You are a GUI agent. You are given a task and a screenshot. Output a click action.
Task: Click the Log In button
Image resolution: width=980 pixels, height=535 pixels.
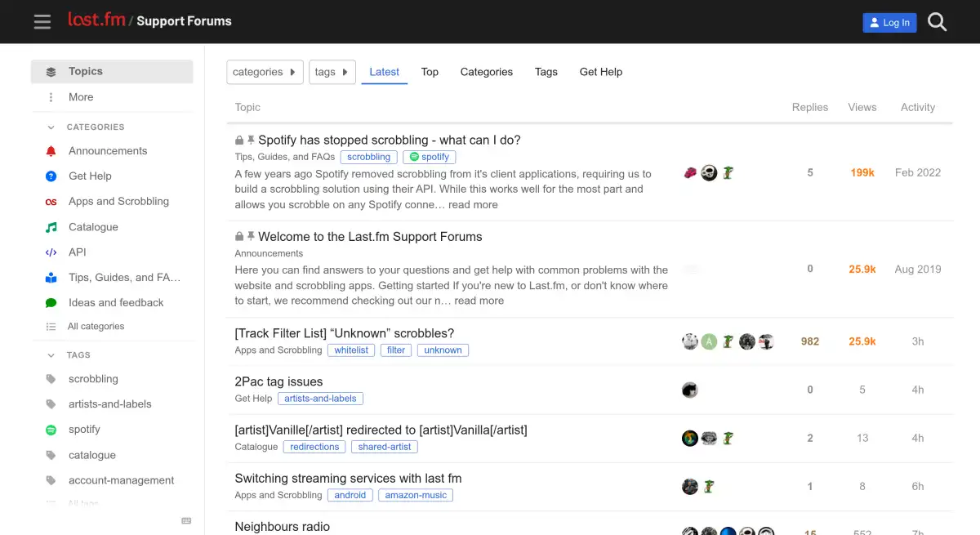pos(889,23)
